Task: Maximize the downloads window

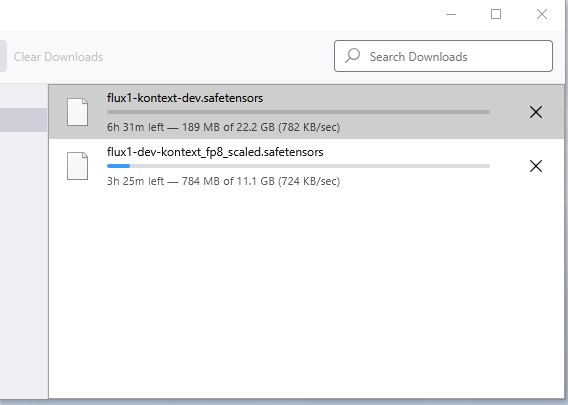Action: [496, 14]
